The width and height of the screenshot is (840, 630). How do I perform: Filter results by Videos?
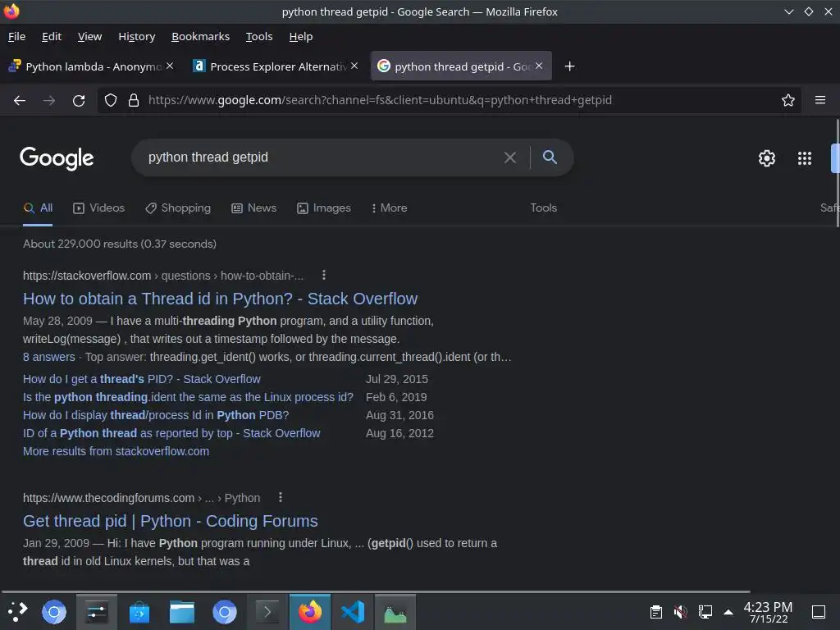[98, 208]
